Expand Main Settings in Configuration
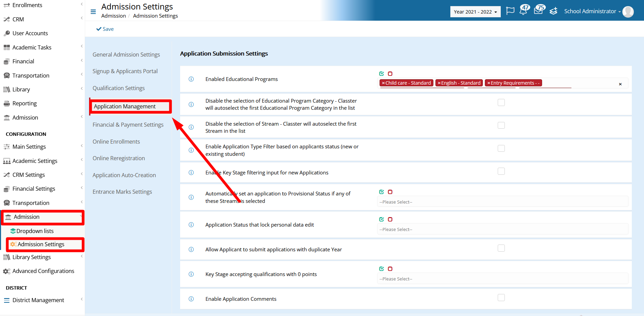Screen dimensions: 644x316 pyautogui.click(x=42, y=147)
